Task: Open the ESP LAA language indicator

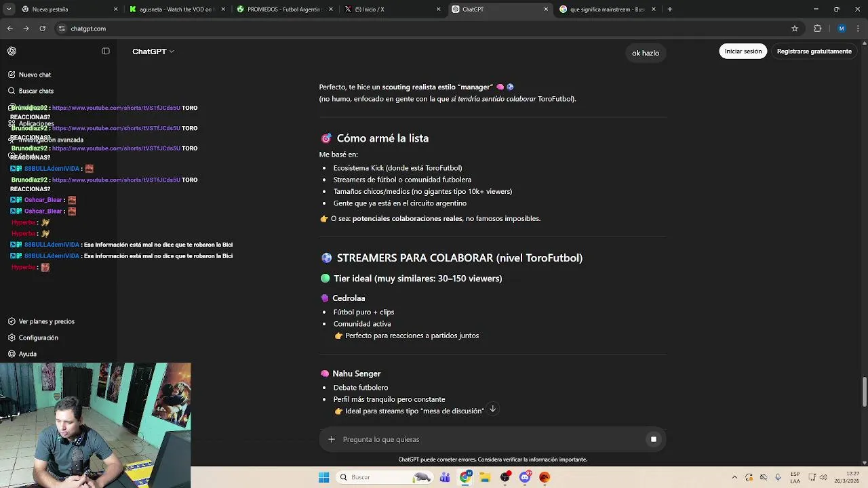Action: pos(795,477)
